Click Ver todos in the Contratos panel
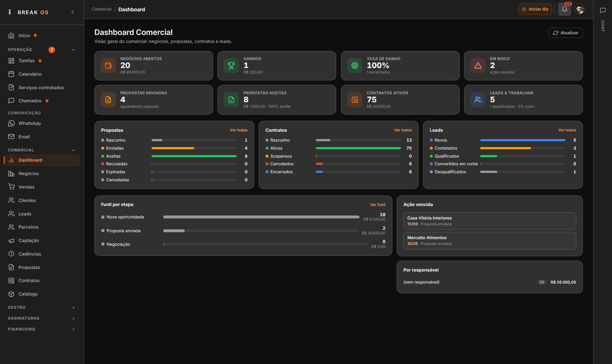The image size is (612, 364). point(403,130)
